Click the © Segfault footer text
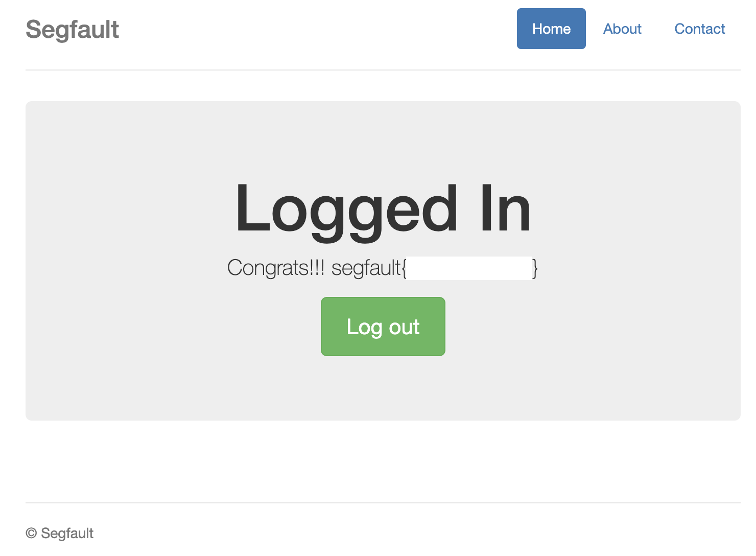 click(x=60, y=533)
